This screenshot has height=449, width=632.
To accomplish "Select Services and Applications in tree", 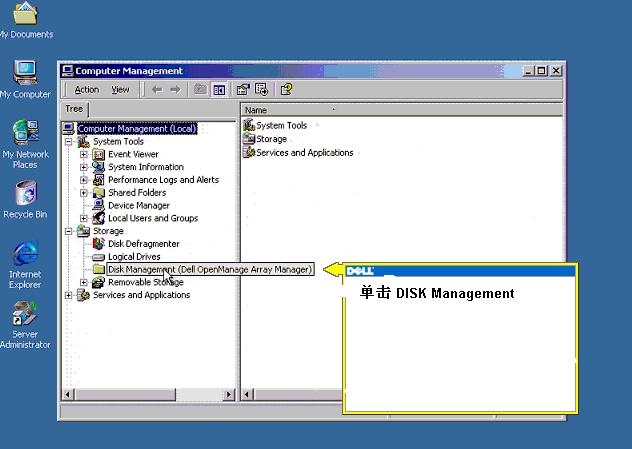I will point(141,295).
